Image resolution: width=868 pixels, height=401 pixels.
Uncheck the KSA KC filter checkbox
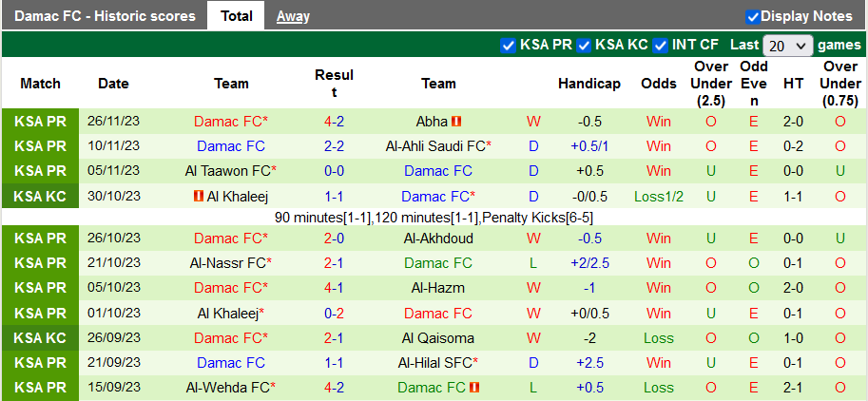(584, 45)
